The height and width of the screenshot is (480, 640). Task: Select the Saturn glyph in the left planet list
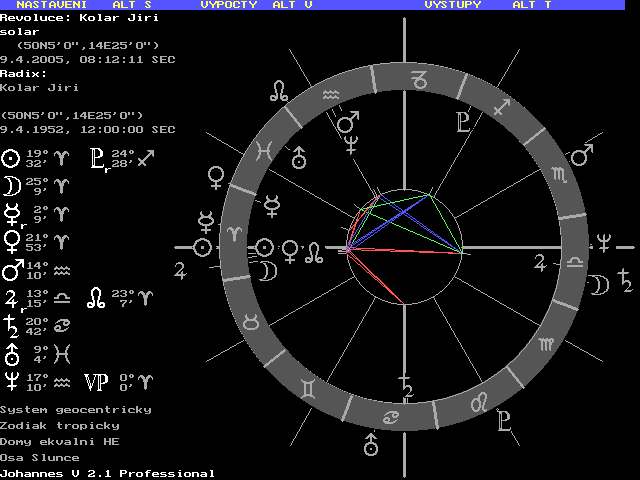pyautogui.click(x=11, y=325)
